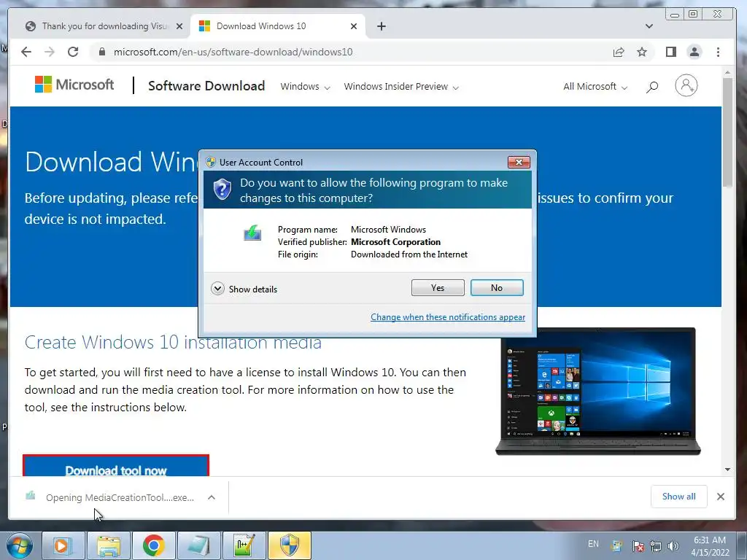Open Chrome three-dot menu

click(718, 52)
